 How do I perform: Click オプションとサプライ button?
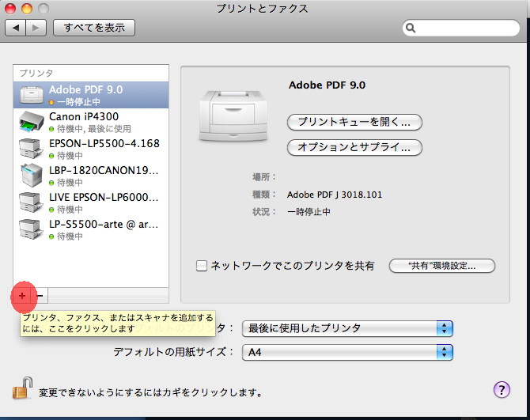354,147
